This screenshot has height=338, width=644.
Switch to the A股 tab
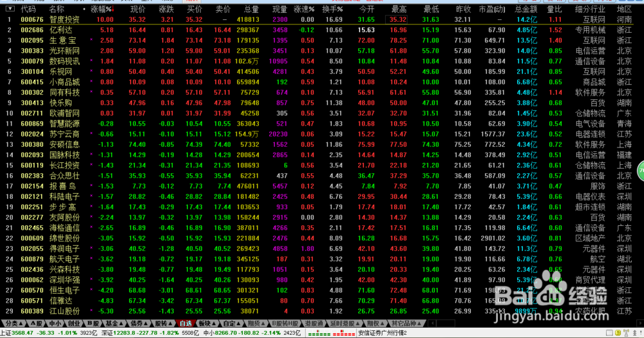coord(37,324)
